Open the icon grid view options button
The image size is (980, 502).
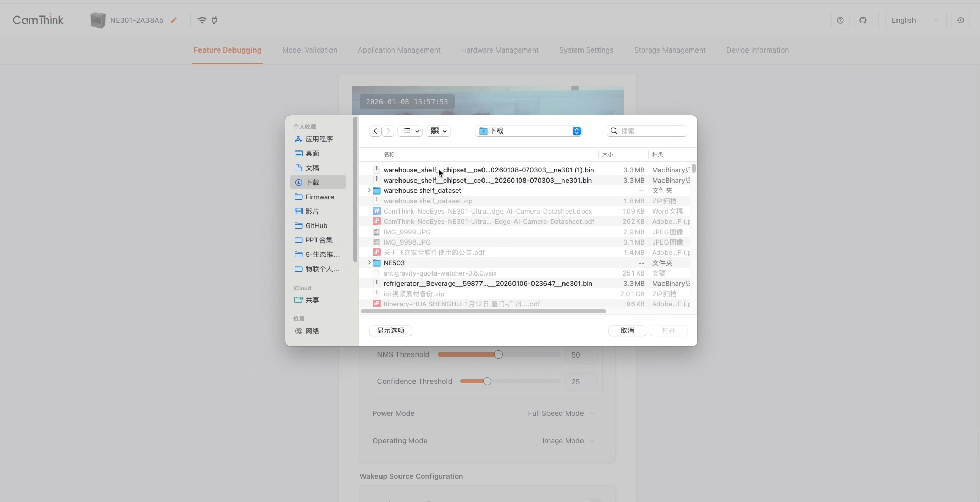pos(438,131)
